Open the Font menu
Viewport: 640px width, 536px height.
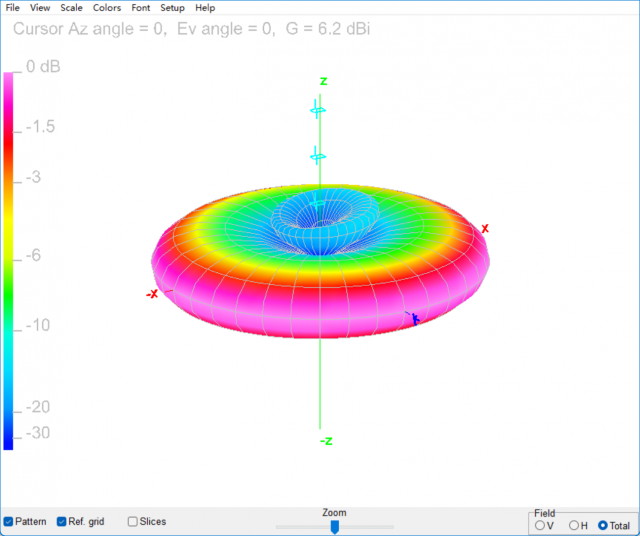[141, 8]
